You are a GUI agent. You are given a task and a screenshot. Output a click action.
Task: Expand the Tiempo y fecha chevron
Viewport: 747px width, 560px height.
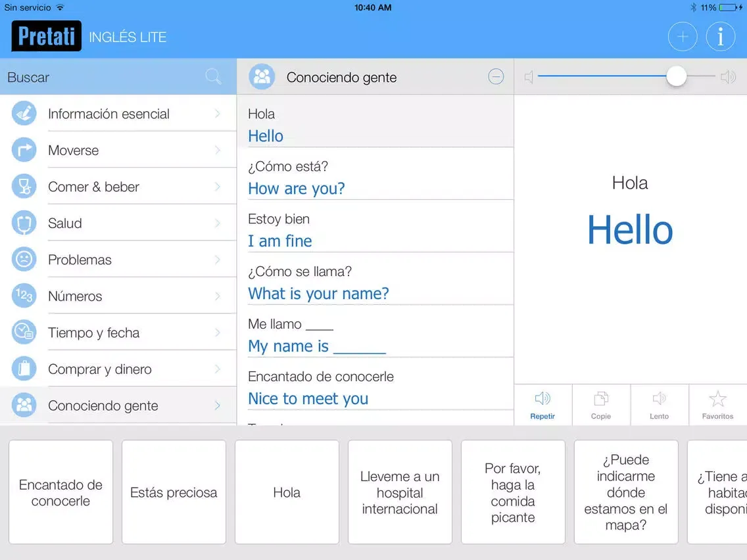coord(217,333)
